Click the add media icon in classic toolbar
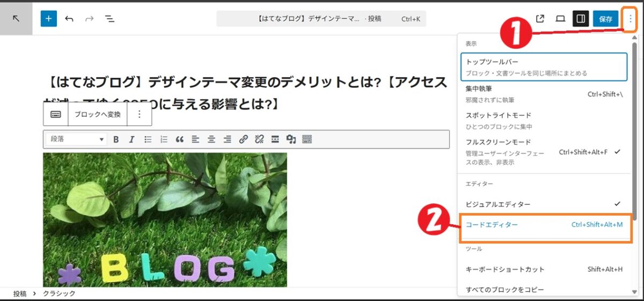The image size is (644, 301). [x=291, y=140]
